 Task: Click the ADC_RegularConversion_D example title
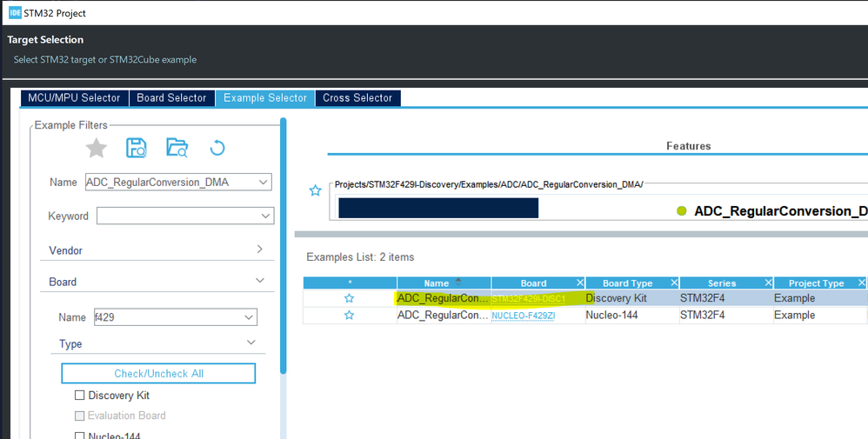click(780, 211)
